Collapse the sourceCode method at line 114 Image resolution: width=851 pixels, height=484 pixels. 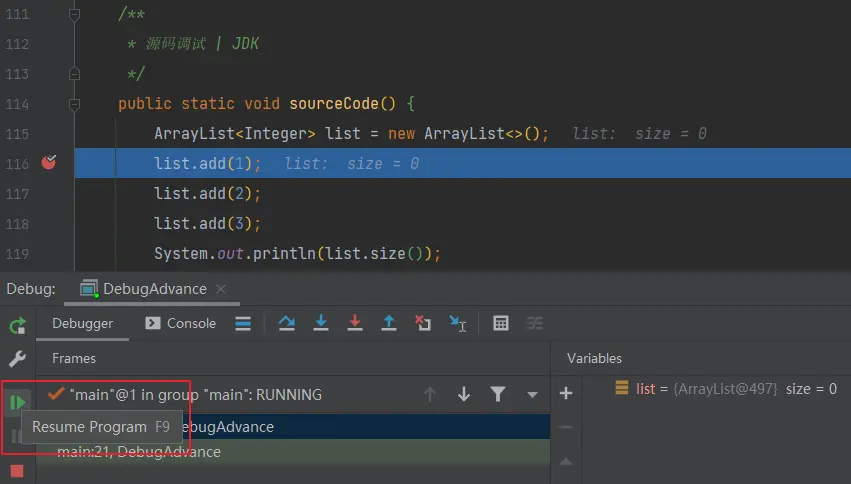point(75,104)
